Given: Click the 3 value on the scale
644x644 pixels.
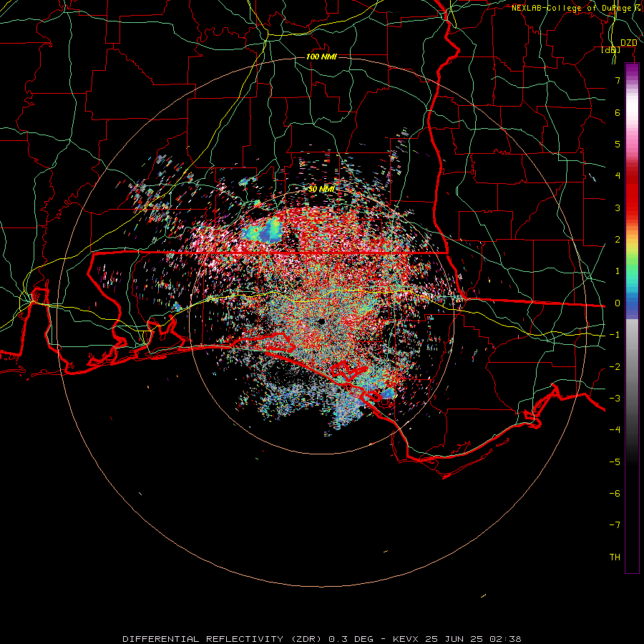Looking at the screenshot, I should pyautogui.click(x=618, y=208).
